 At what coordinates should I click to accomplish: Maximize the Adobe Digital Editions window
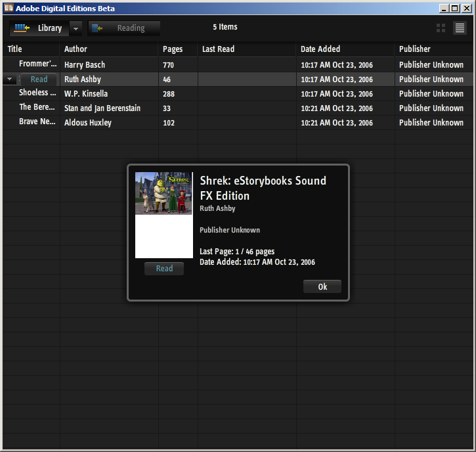(x=455, y=9)
